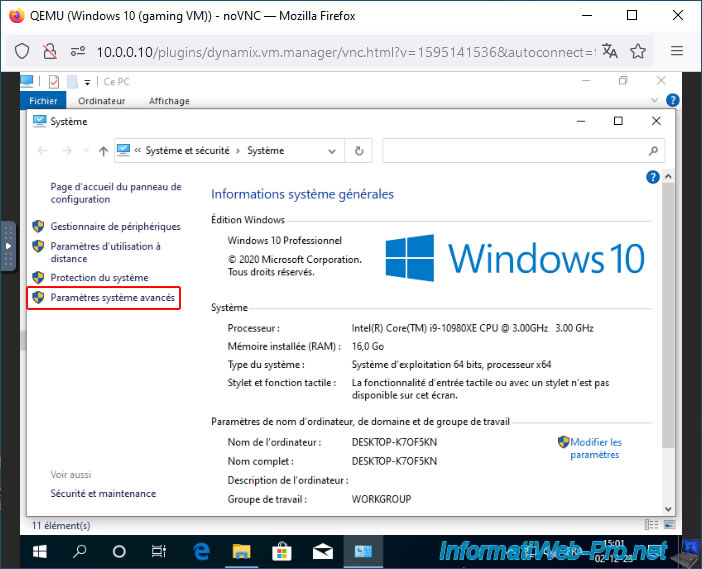702x569 pixels.
Task: Open the Firefox hamburger menu
Action: (x=677, y=51)
